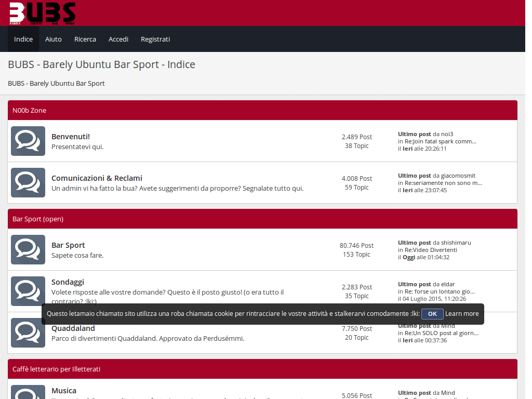Open the Benvenuti! forum link
Screen dimensions: 532x399
pyautogui.click(x=71, y=137)
